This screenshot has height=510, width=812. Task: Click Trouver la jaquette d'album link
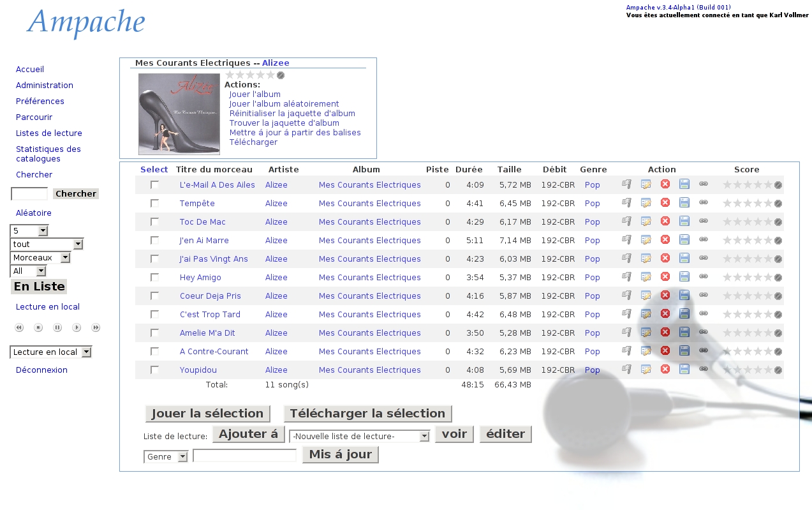(284, 123)
